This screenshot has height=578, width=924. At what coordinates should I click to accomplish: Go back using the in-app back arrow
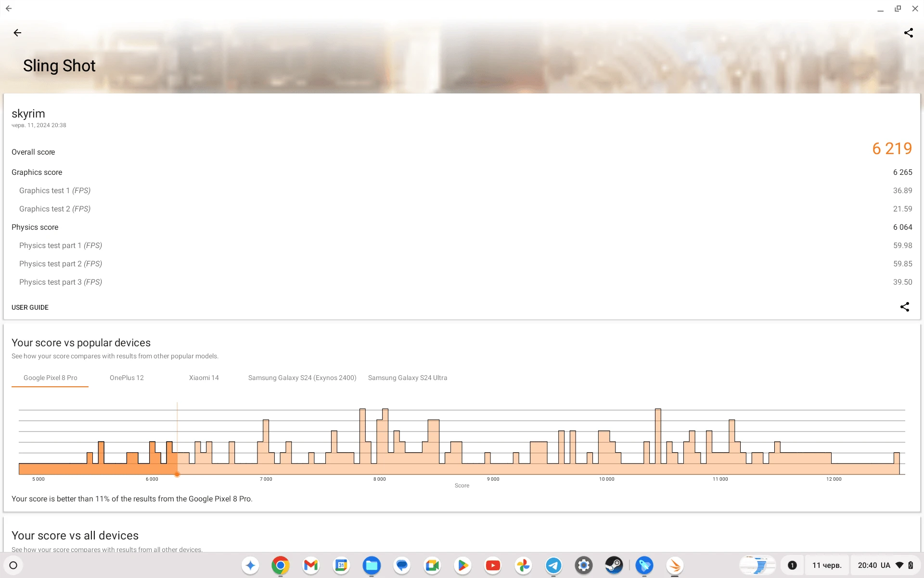(18, 33)
